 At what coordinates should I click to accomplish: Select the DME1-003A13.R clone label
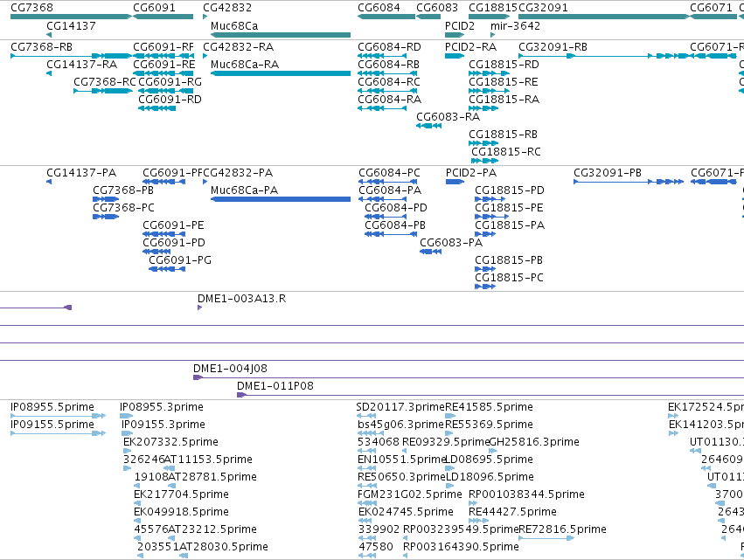click(x=241, y=299)
